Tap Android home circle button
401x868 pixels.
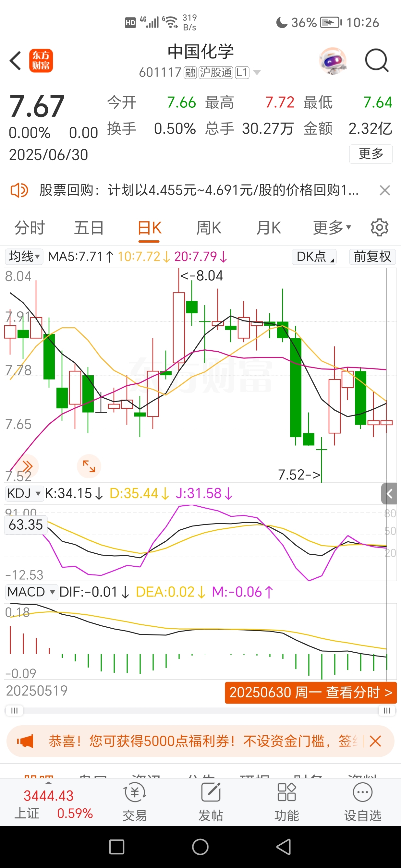200,847
